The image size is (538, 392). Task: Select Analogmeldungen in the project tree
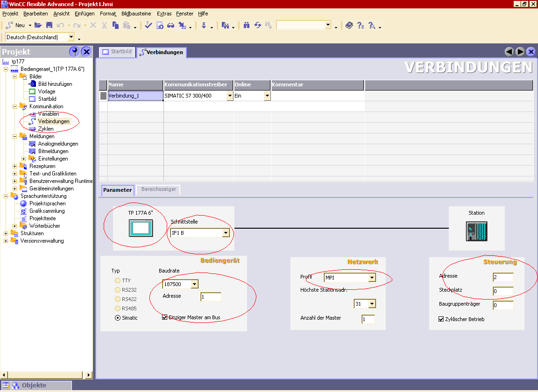(58, 144)
